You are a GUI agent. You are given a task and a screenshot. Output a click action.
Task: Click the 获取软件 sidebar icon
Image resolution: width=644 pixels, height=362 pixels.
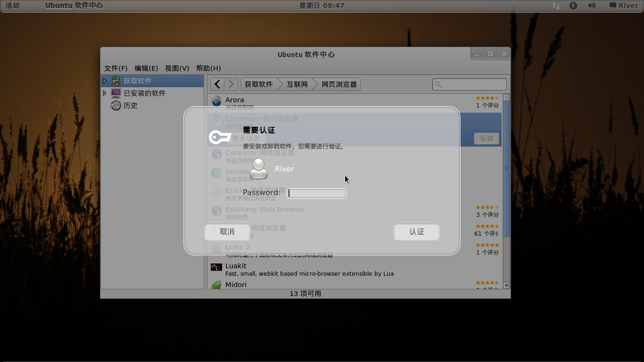tap(116, 81)
